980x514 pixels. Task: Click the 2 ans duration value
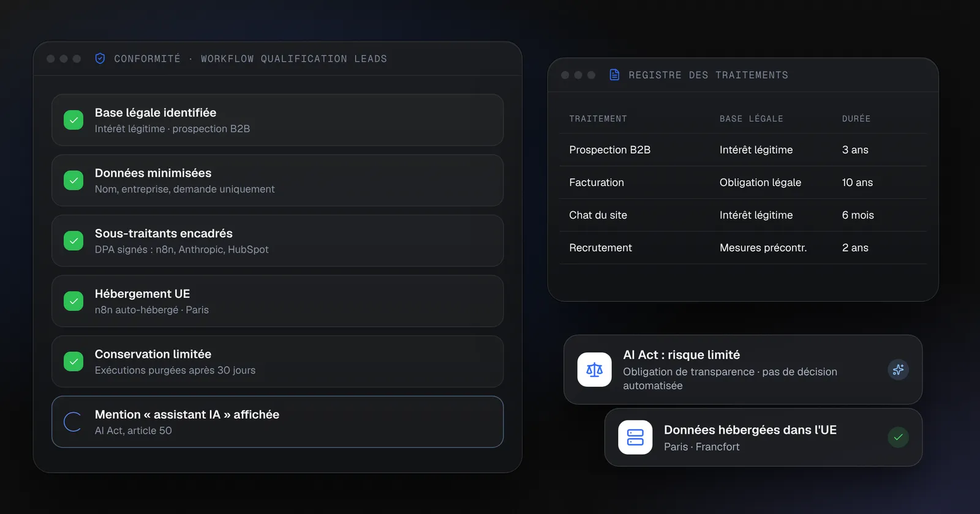[x=855, y=248]
